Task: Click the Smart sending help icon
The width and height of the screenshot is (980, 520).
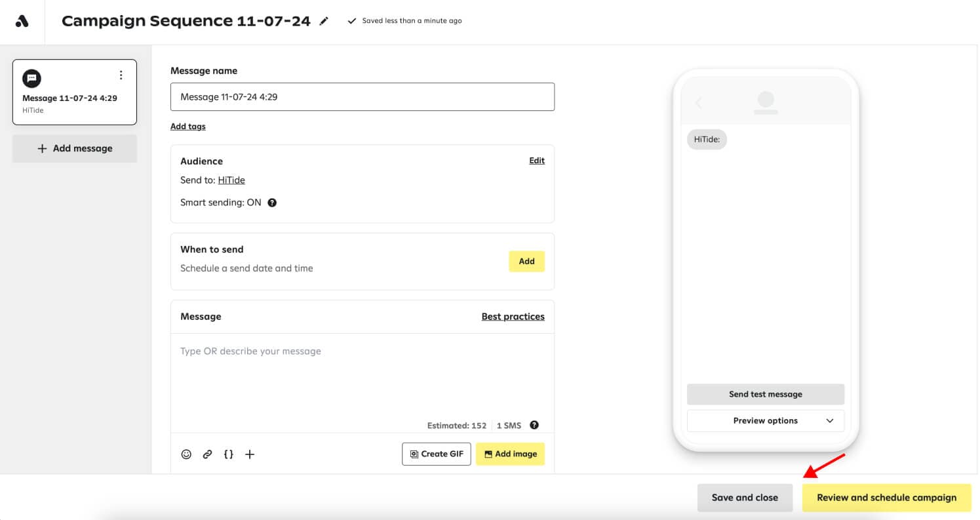Action: (x=272, y=203)
